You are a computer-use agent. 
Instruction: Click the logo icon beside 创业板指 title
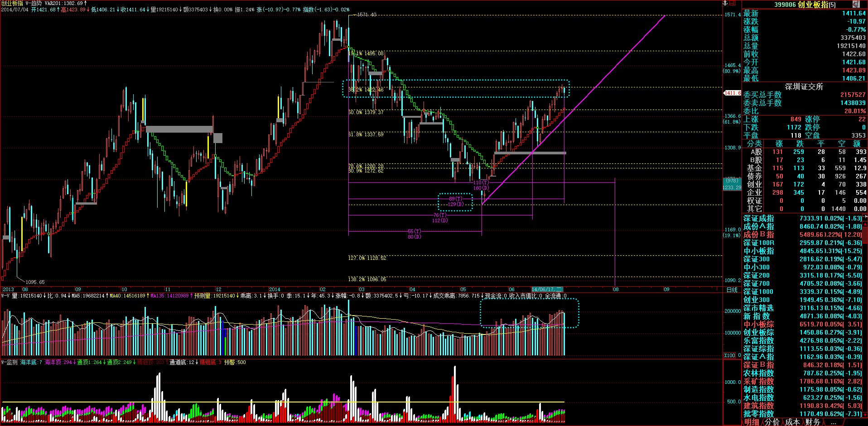pos(856,4)
